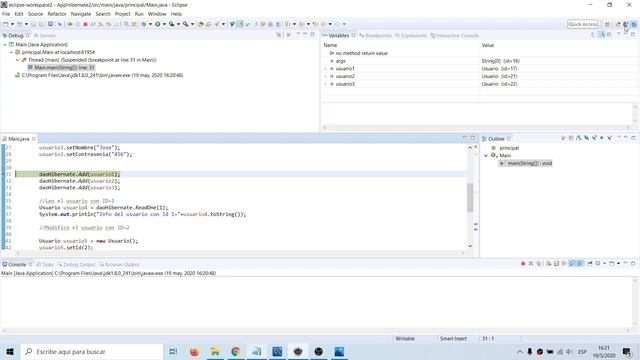Switch to the Breakpoints tab

pos(376,36)
